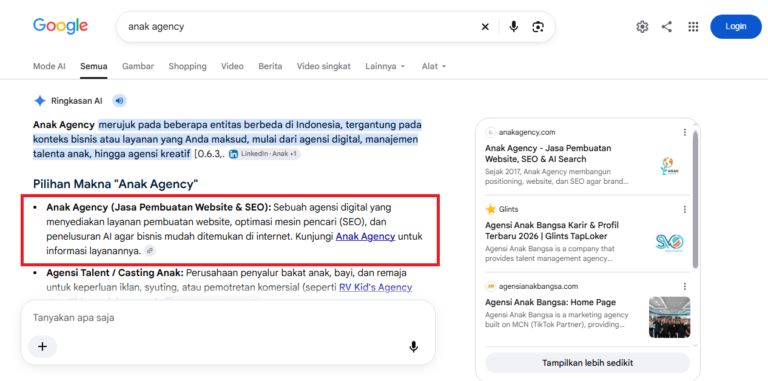Switch to Mode AI tab
This screenshot has width=768, height=381.
pyautogui.click(x=49, y=66)
